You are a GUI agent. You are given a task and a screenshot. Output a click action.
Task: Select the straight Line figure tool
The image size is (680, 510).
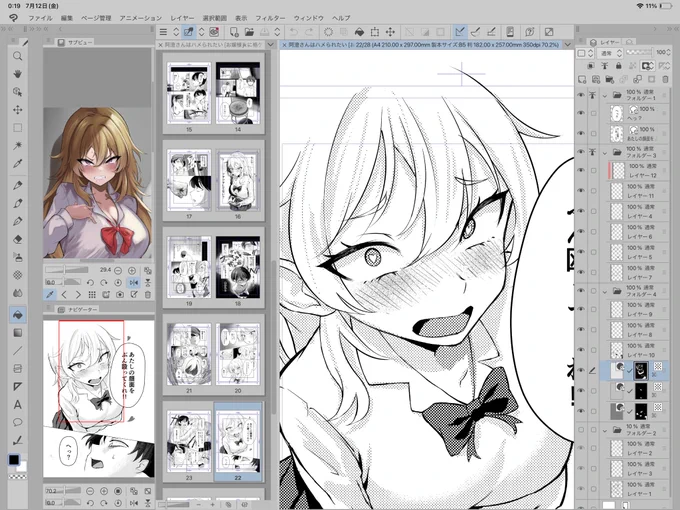pyautogui.click(x=17, y=350)
